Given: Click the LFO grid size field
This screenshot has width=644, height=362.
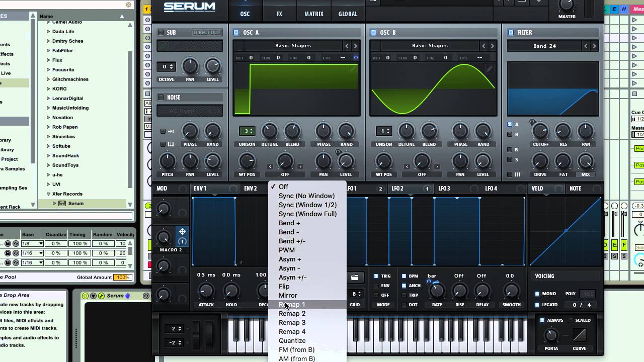Looking at the screenshot, I should pyautogui.click(x=356, y=294).
